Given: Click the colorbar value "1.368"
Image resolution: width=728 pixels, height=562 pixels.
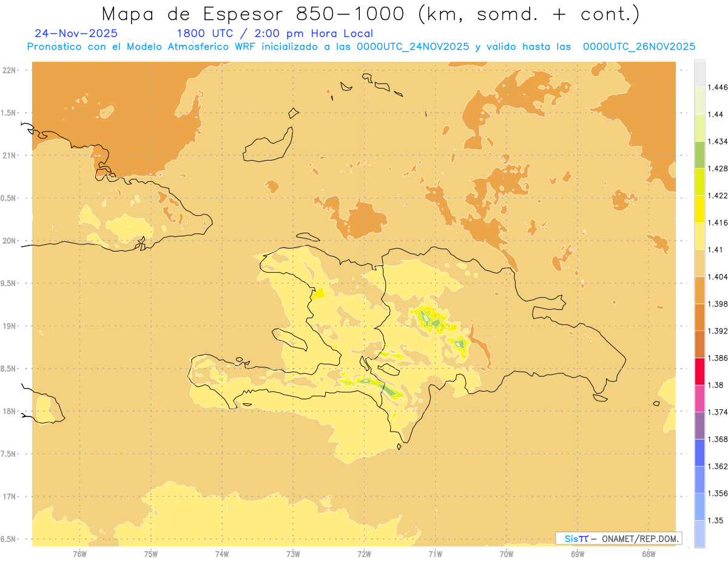Looking at the screenshot, I should 718,439.
